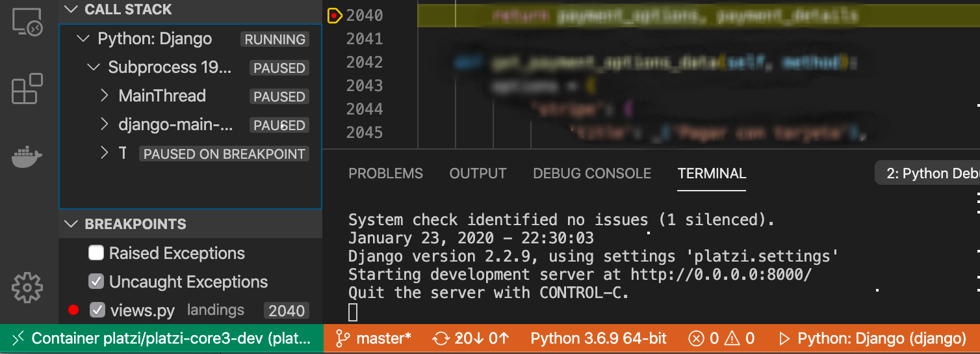Click line number 2043 in the gutter
The width and height of the screenshot is (980, 354).
click(x=365, y=85)
